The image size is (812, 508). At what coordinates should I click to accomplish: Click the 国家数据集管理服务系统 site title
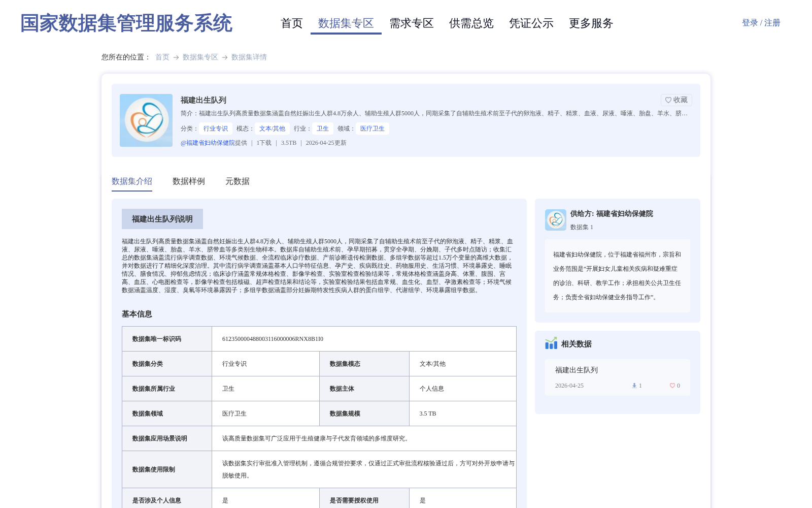(126, 23)
